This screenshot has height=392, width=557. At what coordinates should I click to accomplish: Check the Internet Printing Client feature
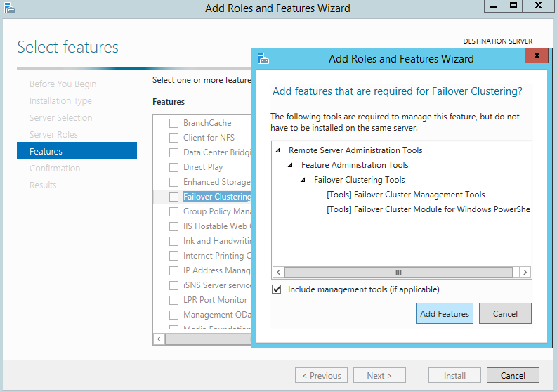tap(173, 256)
